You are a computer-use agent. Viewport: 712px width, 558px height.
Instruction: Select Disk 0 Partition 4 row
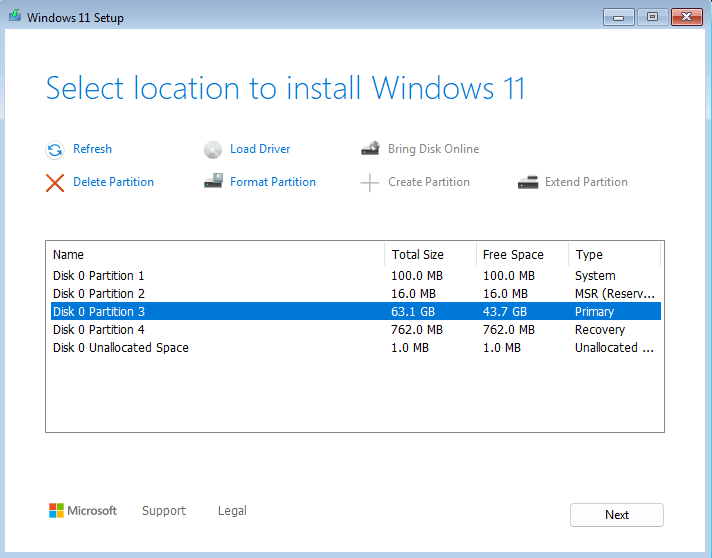pos(356,330)
